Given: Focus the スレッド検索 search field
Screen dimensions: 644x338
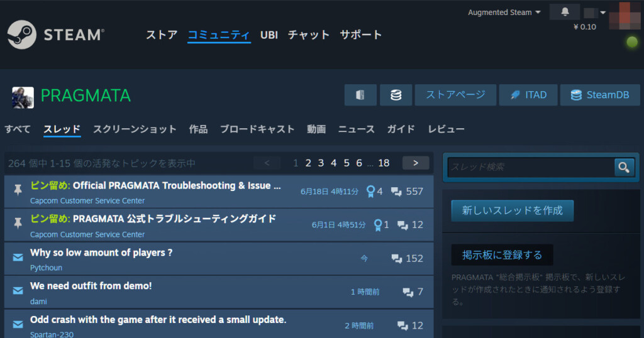Looking at the screenshot, I should (531, 167).
